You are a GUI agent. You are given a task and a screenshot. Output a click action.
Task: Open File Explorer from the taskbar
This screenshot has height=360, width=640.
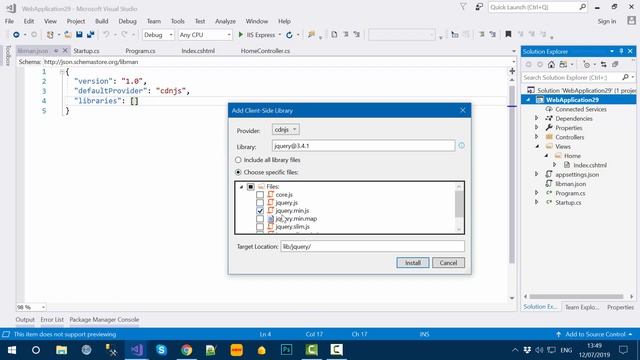[62, 350]
